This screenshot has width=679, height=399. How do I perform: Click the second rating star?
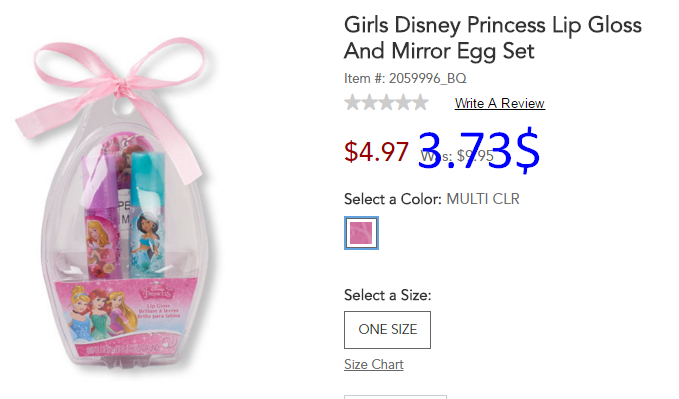coord(369,103)
